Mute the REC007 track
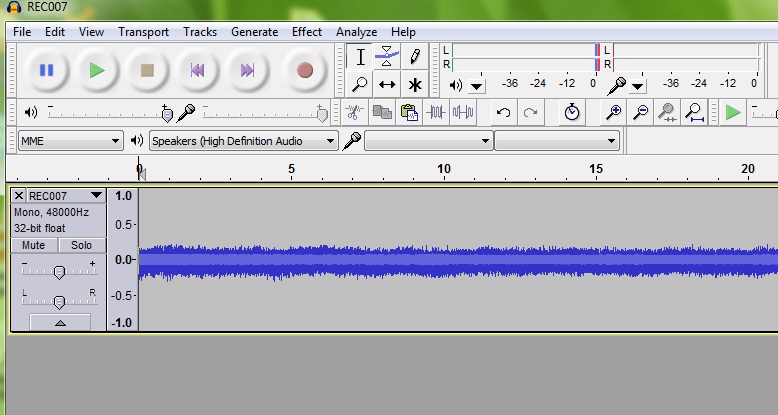This screenshot has width=778, height=415. 33,245
